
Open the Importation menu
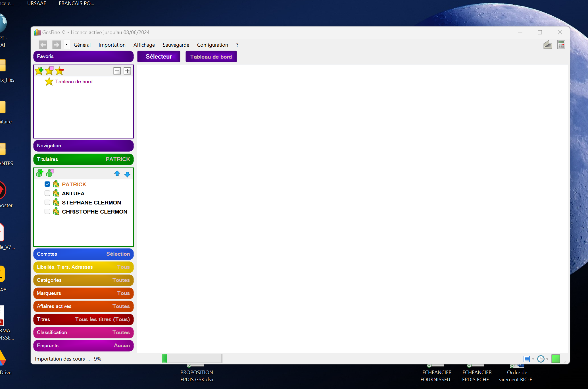point(112,45)
